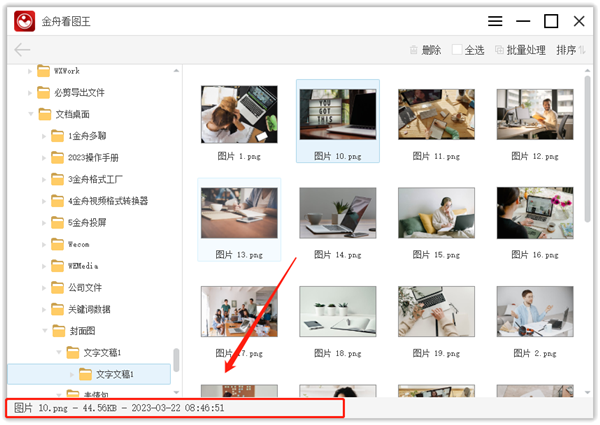Viewport: 600px width, 425px height.
Task: Expand the 公司文件 tree node
Action: [x=44, y=288]
